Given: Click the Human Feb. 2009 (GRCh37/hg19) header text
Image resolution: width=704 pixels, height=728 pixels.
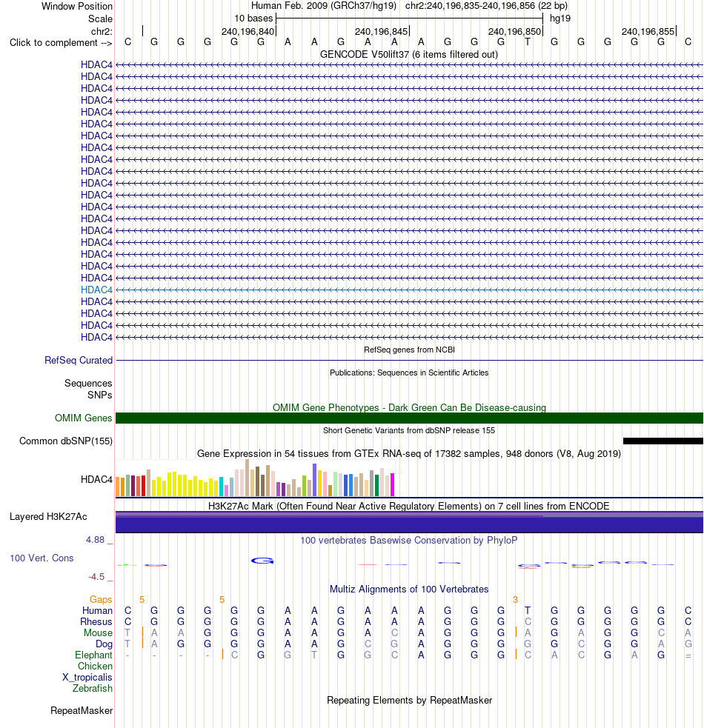Looking at the screenshot, I should pyautogui.click(x=324, y=6).
